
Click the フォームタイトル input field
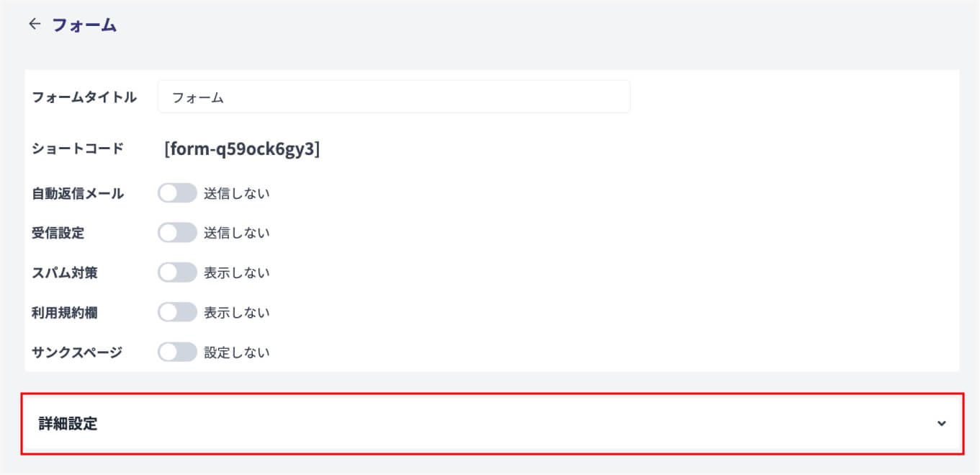click(393, 97)
